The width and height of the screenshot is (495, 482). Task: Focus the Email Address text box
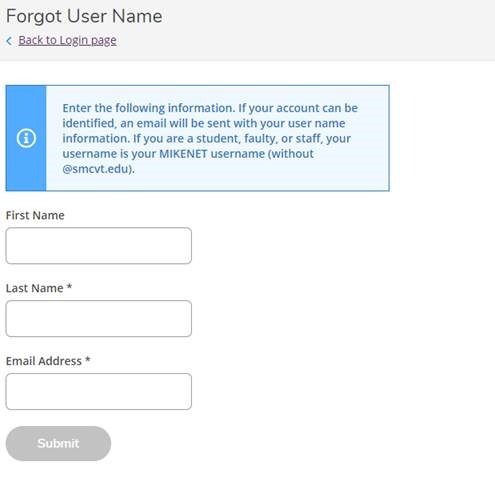pyautogui.click(x=99, y=391)
